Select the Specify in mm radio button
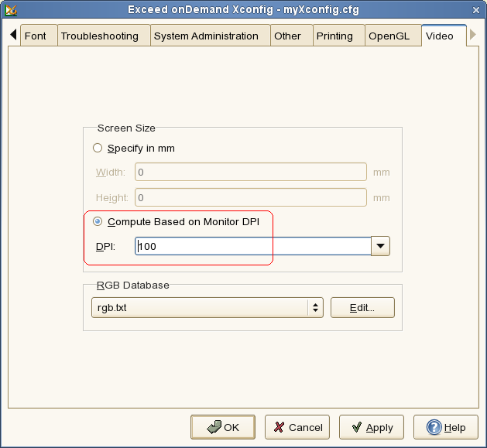Screen dimensions: 487x448 click(98, 148)
